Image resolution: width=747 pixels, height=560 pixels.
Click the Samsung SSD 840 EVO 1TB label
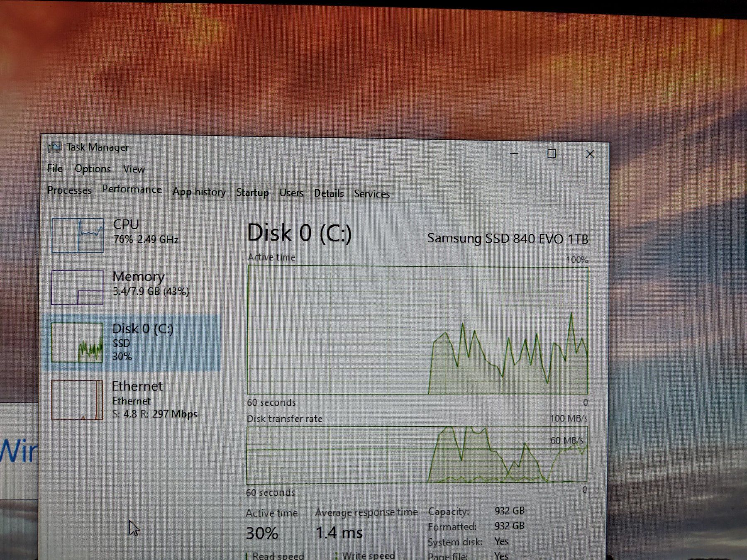[x=508, y=239]
